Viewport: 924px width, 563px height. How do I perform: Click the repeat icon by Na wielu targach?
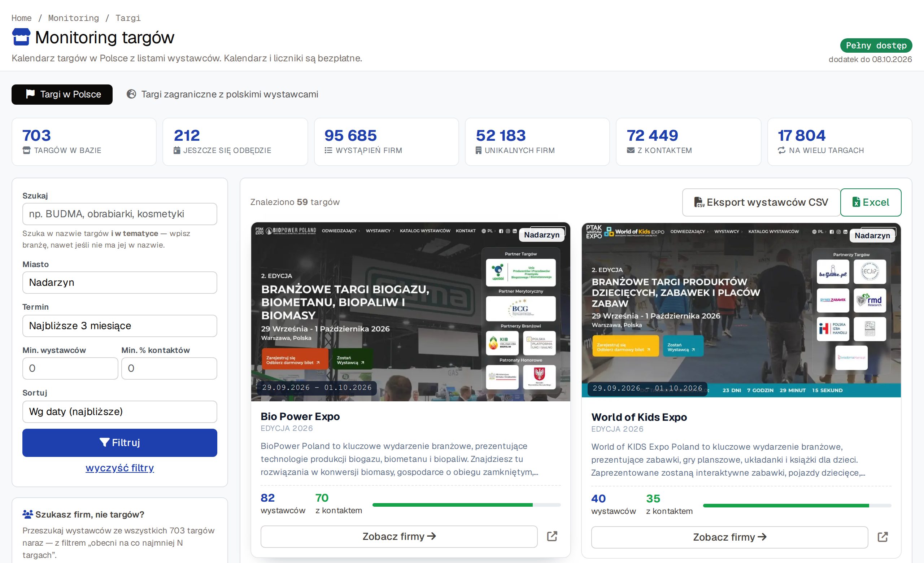[x=781, y=150]
